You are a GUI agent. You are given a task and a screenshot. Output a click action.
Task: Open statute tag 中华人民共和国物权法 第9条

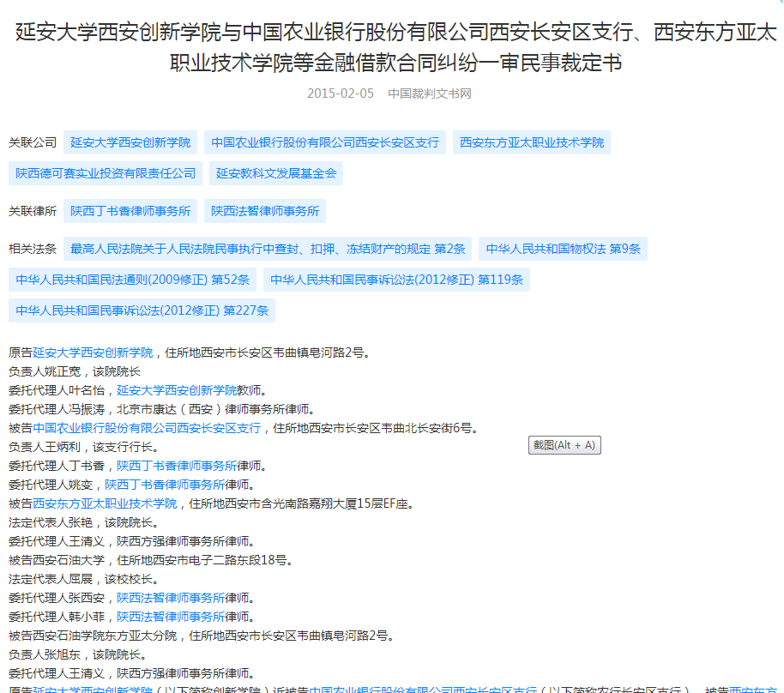coord(563,249)
